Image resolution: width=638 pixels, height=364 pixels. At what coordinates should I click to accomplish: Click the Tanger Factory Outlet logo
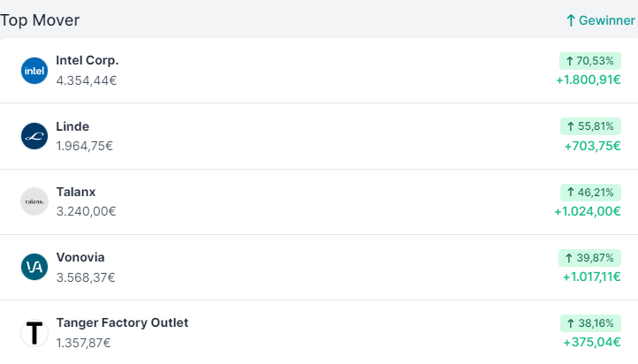(34, 332)
